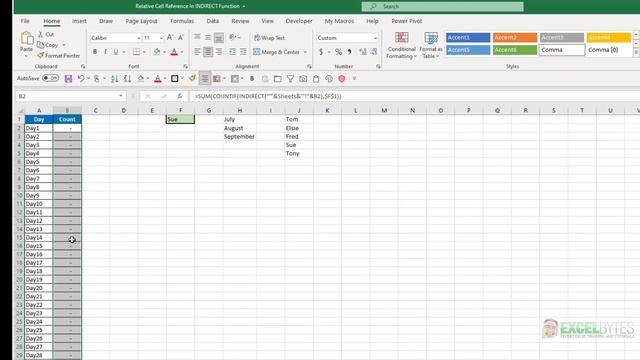The image size is (640, 360).
Task: Increase the cell indent
Action: point(243,52)
